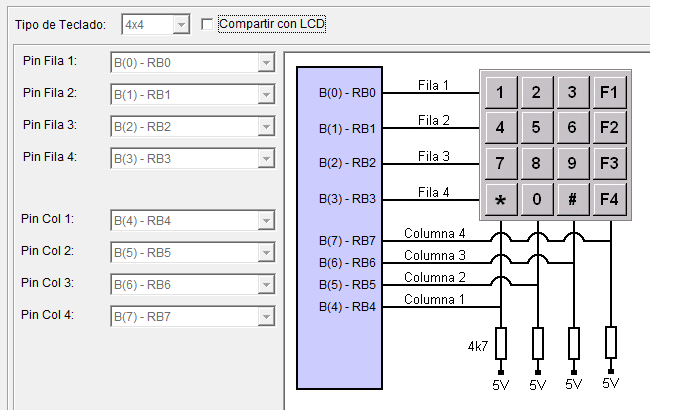Screen dimensions: 674x410
Task: Expand the Pin Fila 4 combo box
Action: pyautogui.click(x=193, y=159)
